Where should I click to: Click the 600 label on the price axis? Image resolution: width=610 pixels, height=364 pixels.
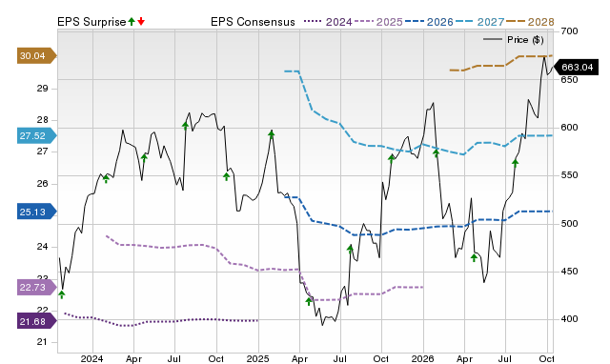click(570, 128)
